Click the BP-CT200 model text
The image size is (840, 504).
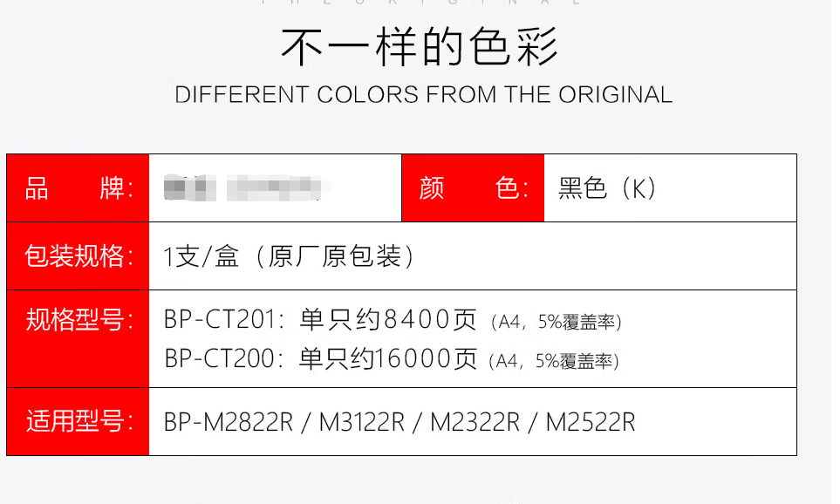pos(220,358)
